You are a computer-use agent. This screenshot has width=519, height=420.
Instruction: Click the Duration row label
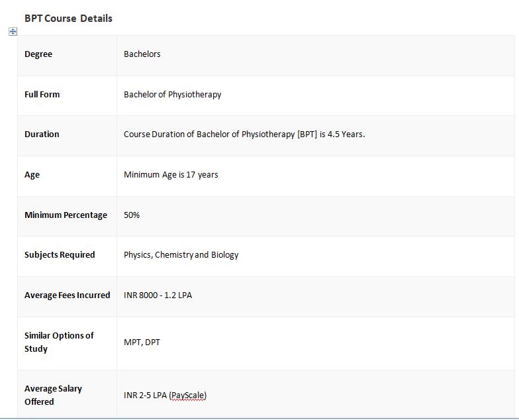tap(42, 134)
